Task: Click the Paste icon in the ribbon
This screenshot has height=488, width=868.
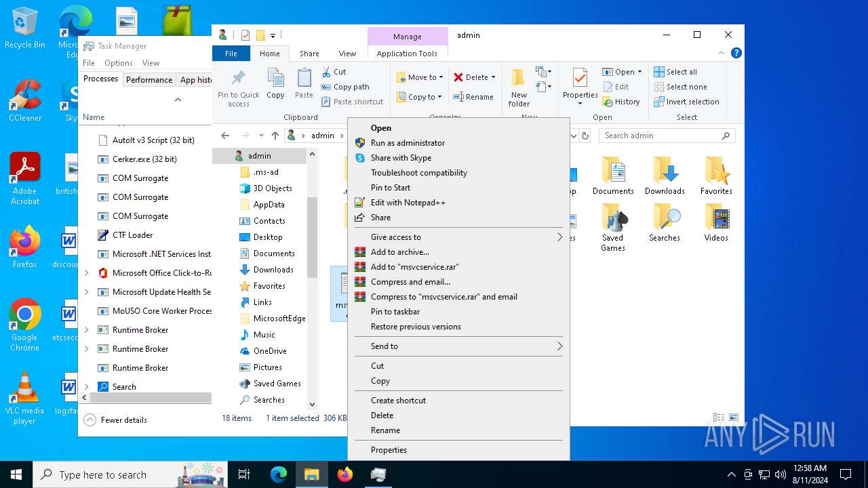Action: click(x=304, y=77)
